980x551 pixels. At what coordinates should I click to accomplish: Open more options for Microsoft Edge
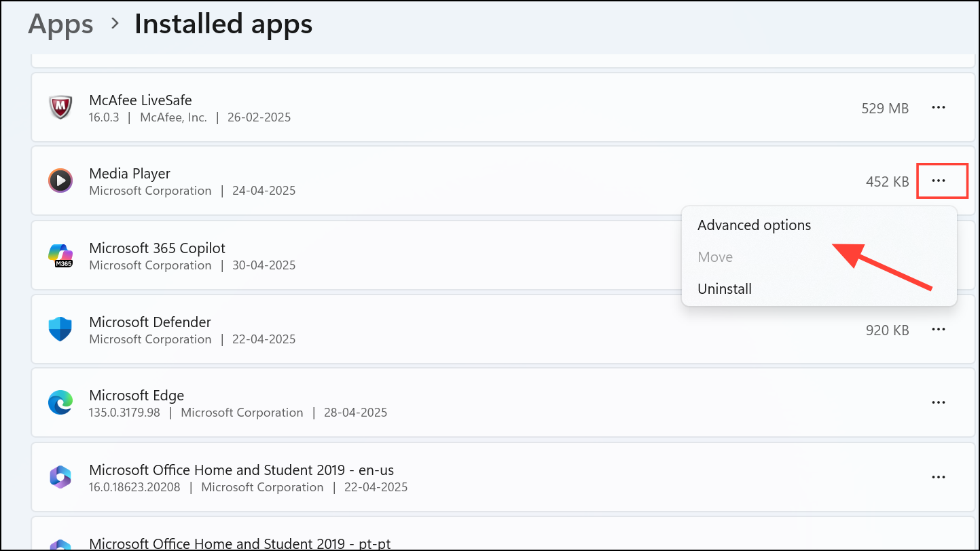coord(938,402)
